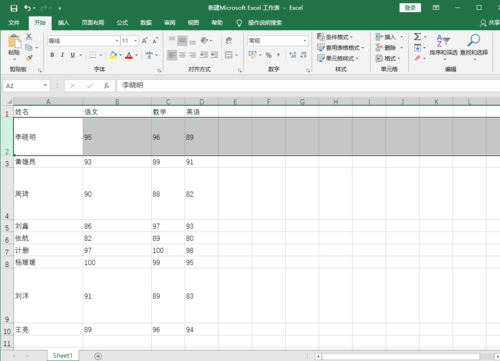Increase font size with larger A icon
This screenshot has width=500, height=361.
[x=145, y=41]
